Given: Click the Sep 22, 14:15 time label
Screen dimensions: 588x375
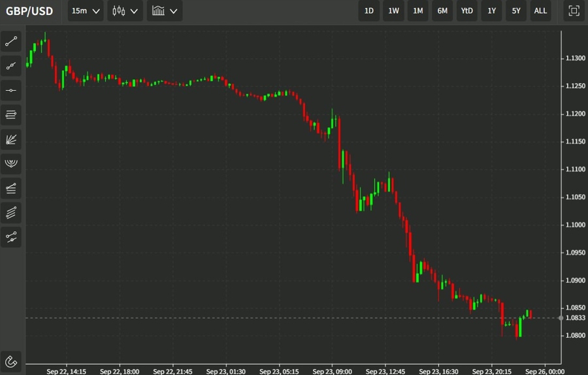Looking at the screenshot, I should point(67,371).
